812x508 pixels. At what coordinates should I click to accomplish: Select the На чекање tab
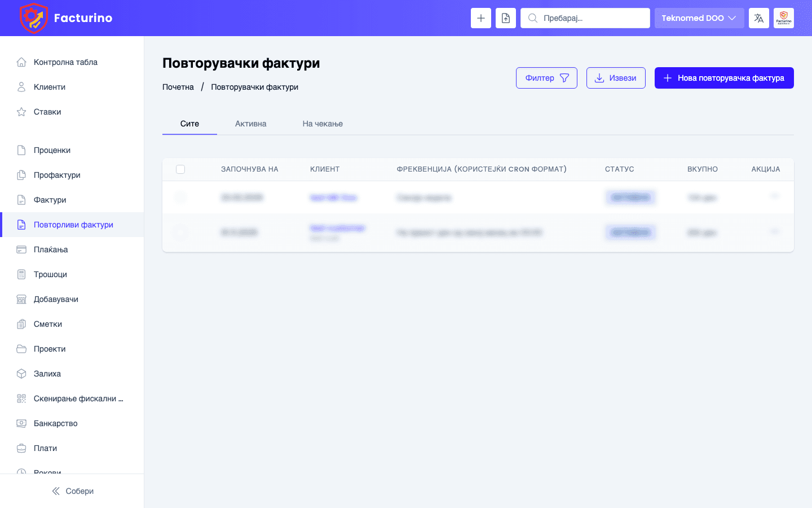coord(323,123)
